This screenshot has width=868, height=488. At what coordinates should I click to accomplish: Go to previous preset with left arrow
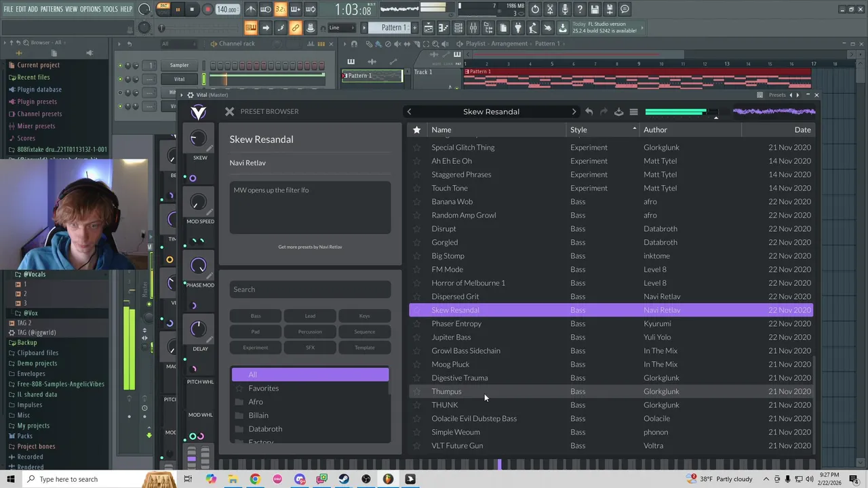point(409,111)
